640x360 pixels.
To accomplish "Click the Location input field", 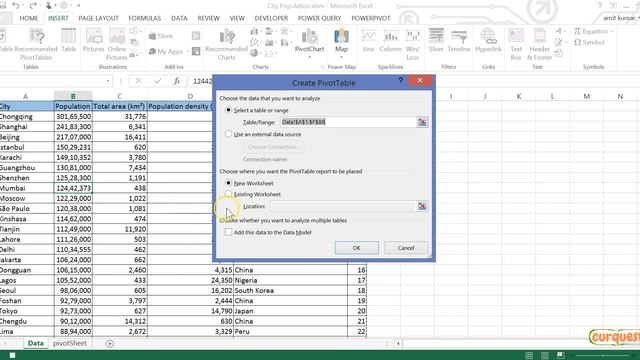I will 343,206.
